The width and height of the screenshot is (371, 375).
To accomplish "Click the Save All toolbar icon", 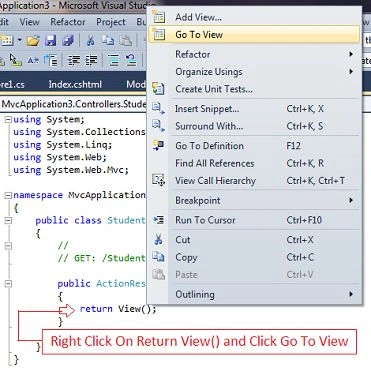I will (68, 41).
